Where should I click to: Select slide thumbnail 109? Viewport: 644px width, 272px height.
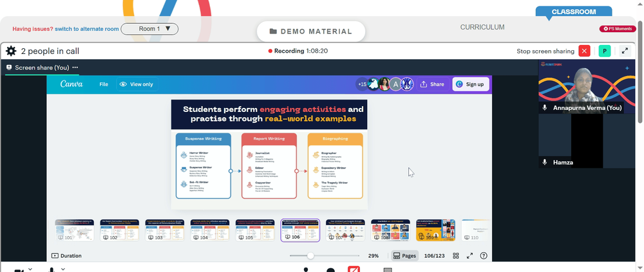click(436, 230)
